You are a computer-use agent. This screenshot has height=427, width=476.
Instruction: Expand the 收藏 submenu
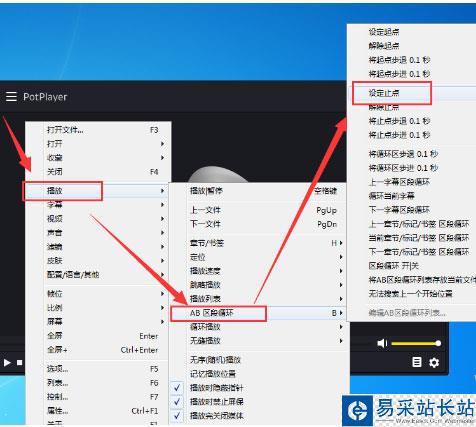tap(98, 158)
